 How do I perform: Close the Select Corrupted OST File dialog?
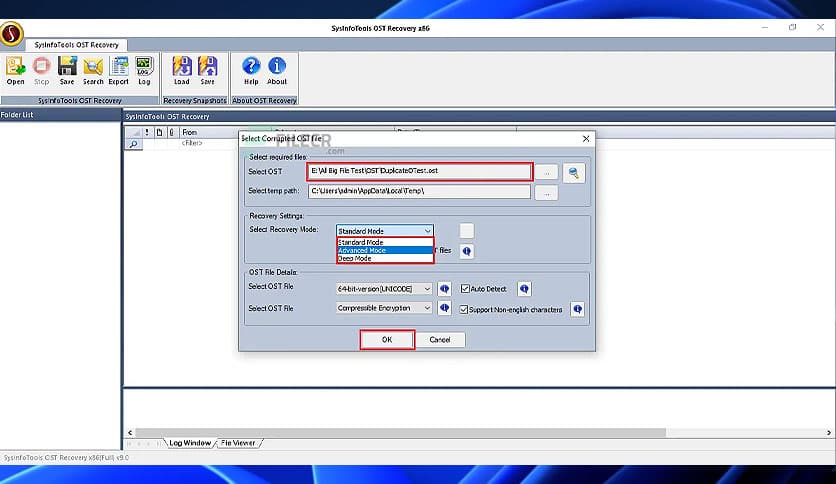tap(586, 139)
